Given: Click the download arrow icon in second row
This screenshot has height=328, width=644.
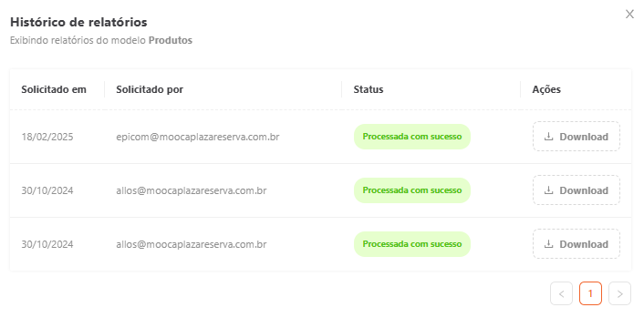Looking at the screenshot, I should [548, 190].
